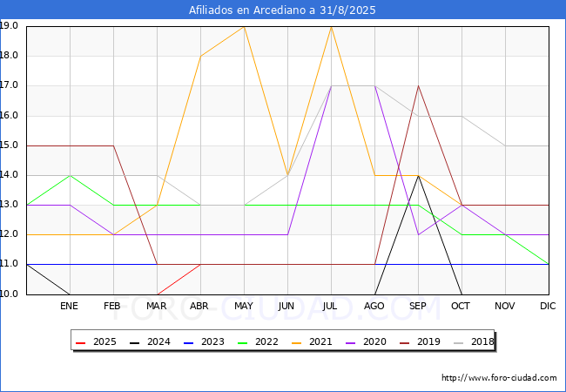Click the ABR month axis label
566x392 pixels.
[x=199, y=306]
